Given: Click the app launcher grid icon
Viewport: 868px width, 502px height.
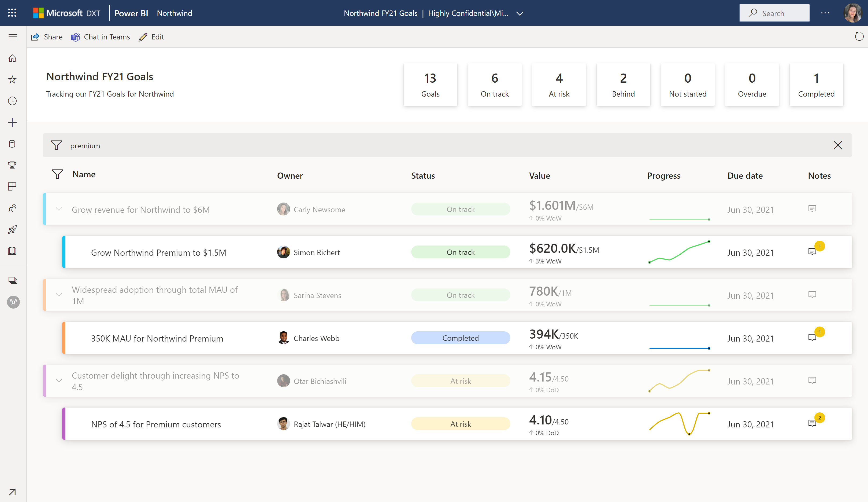Looking at the screenshot, I should [12, 13].
